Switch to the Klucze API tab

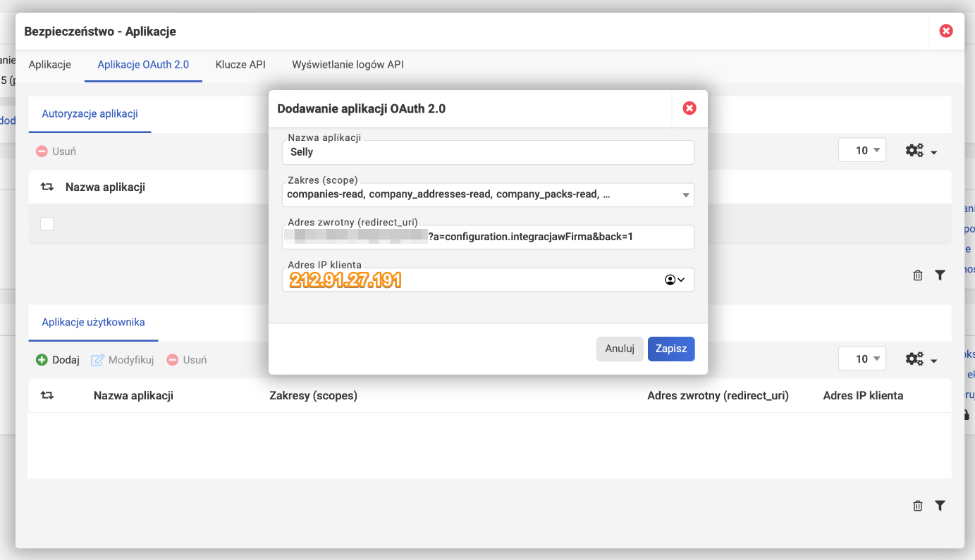point(240,65)
